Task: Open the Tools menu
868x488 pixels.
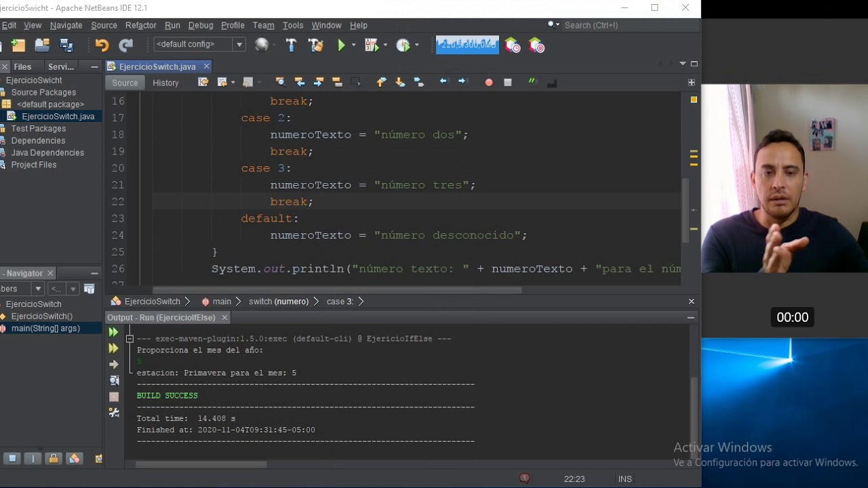Action: [x=293, y=25]
